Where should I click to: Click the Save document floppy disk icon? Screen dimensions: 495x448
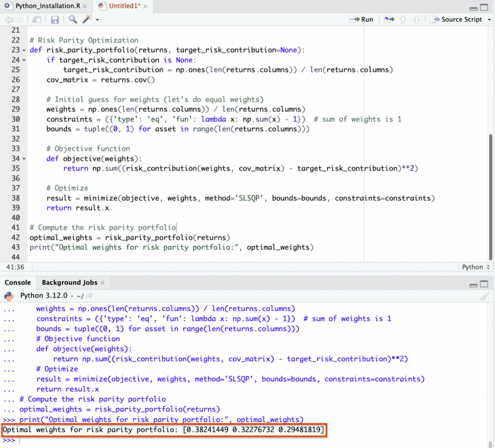[x=55, y=20]
